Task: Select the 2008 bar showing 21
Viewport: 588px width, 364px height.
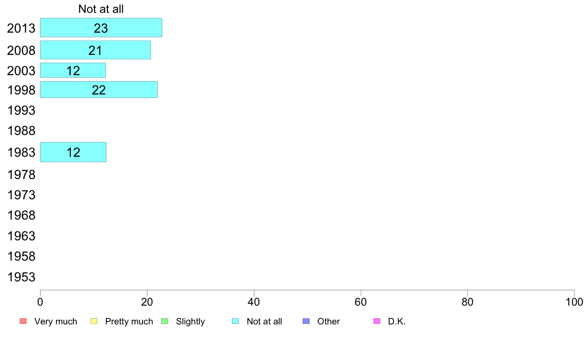Action: click(96, 50)
